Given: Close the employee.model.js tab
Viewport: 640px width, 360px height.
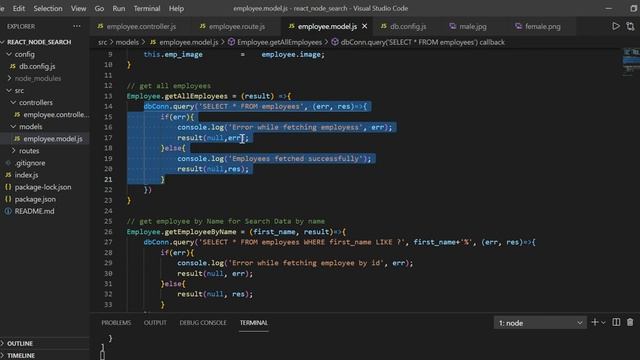Looking at the screenshot, I should (364, 26).
